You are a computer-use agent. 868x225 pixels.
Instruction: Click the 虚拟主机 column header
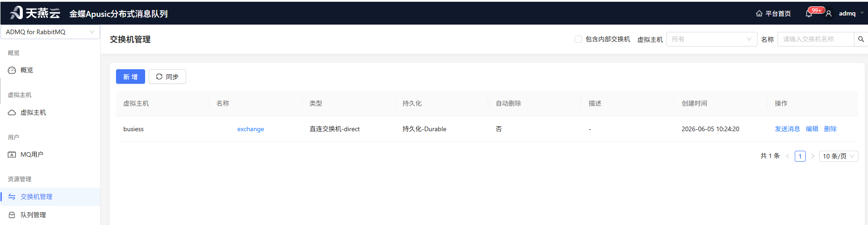pyautogui.click(x=136, y=103)
